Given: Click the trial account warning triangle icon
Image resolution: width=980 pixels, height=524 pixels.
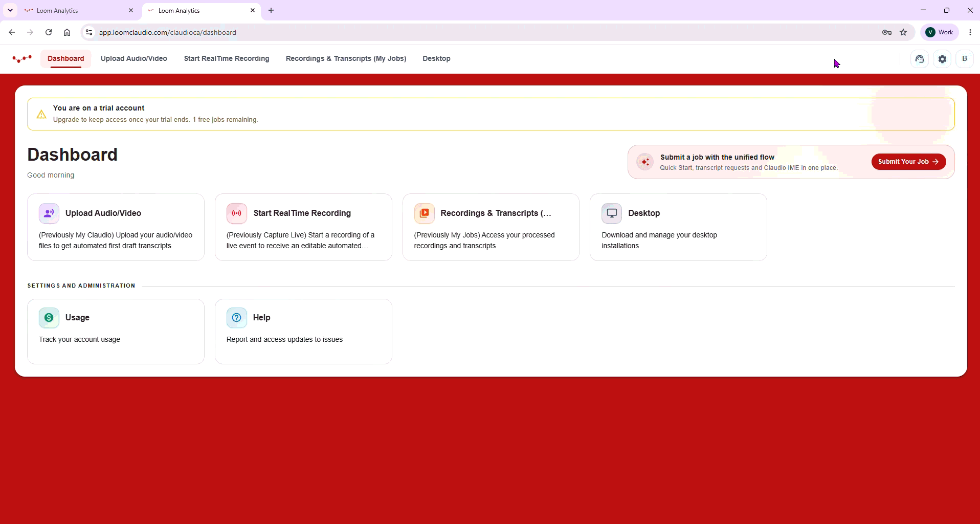Looking at the screenshot, I should 42,114.
